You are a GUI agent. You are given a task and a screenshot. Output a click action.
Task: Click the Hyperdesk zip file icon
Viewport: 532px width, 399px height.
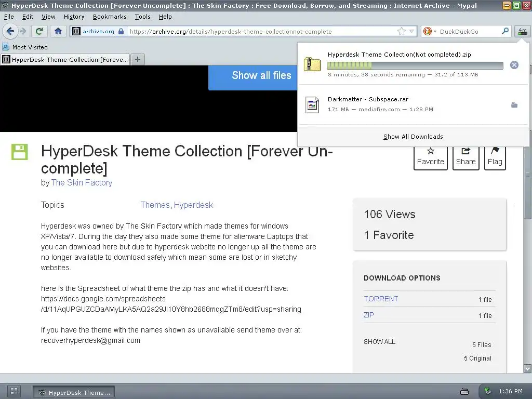click(x=312, y=64)
